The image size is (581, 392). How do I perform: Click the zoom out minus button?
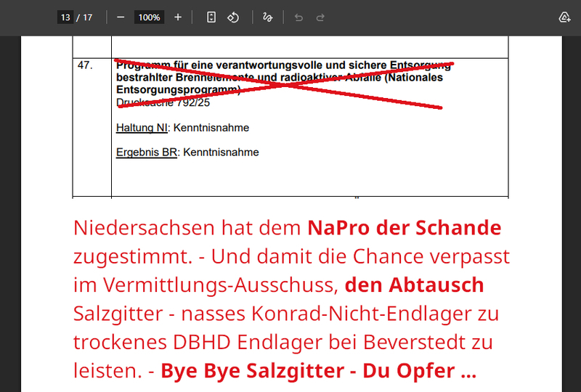pos(121,17)
